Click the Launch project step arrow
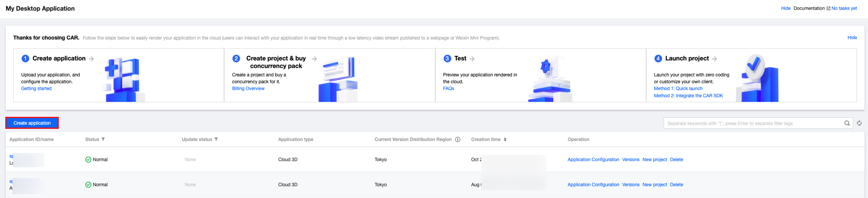868x198 pixels. (x=714, y=59)
